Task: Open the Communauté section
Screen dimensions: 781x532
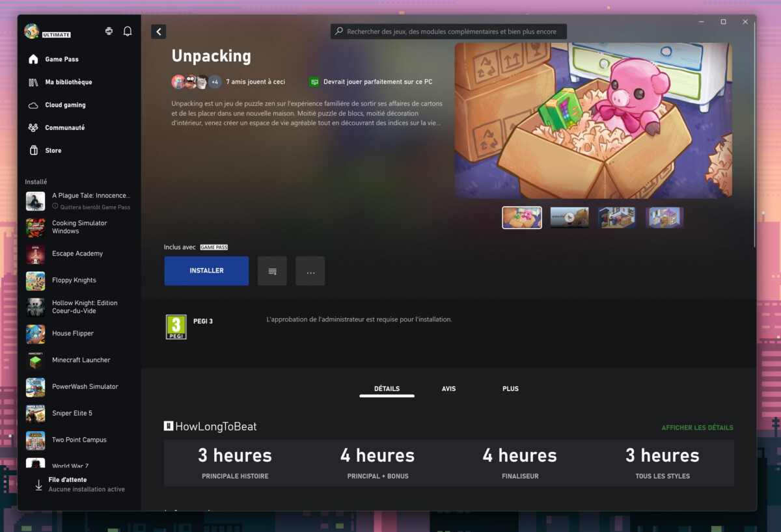Action: 64,127
